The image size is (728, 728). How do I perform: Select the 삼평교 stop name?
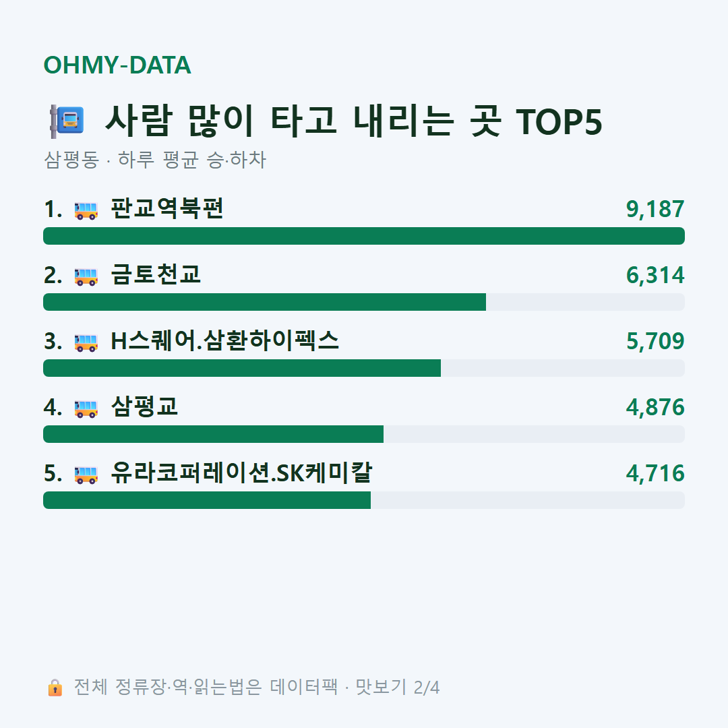[144, 406]
